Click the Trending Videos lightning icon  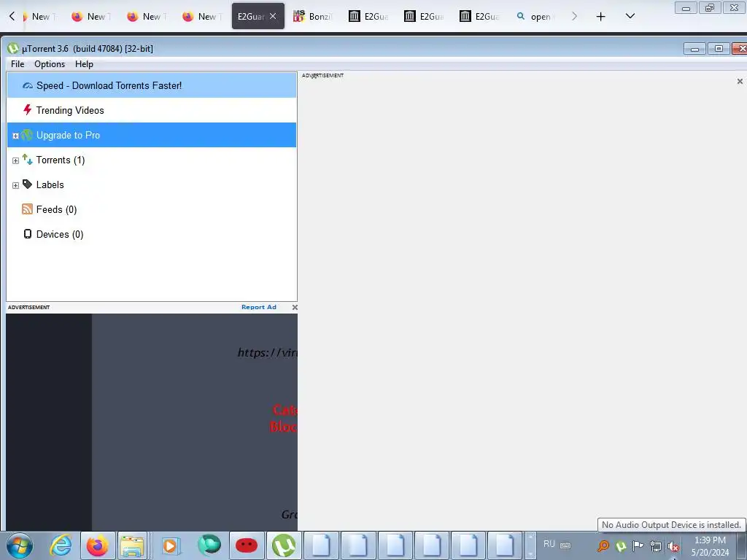pos(28,110)
